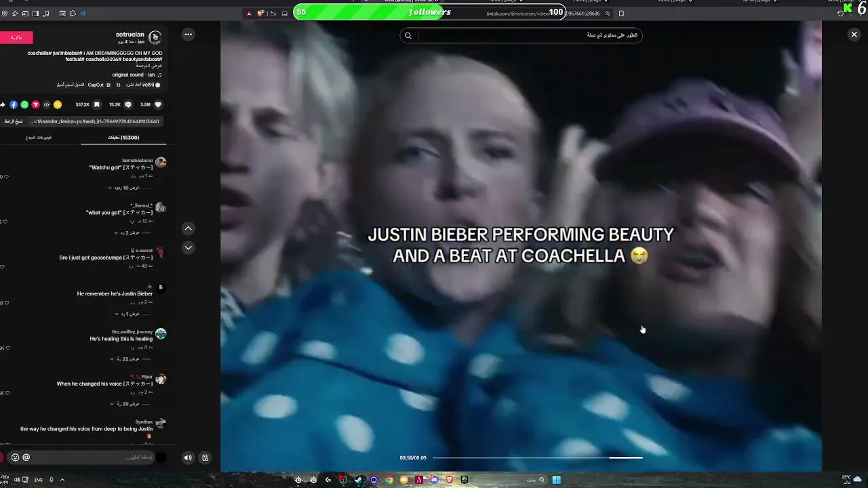Click the video URL field

pos(94,121)
